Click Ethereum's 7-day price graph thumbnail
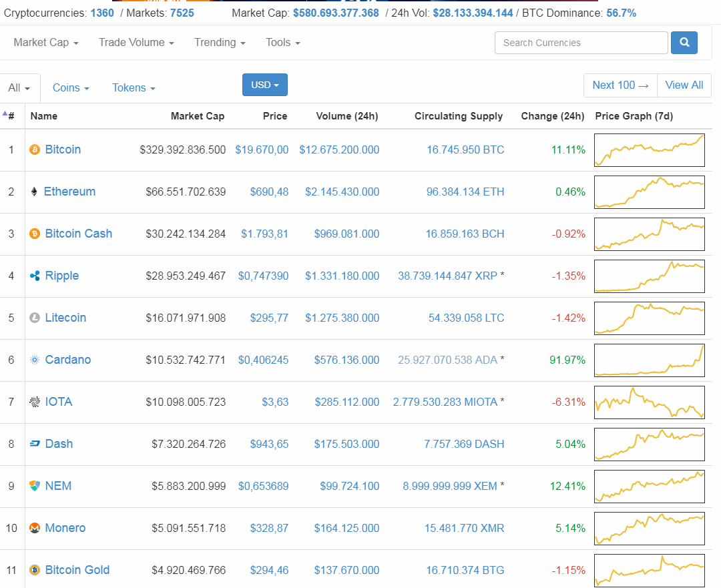This screenshot has height=588, width=721. coord(649,192)
